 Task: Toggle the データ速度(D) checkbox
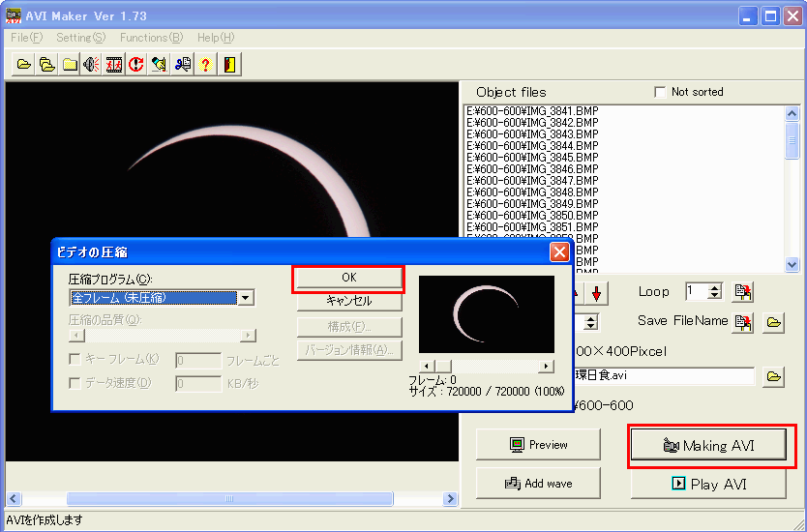coord(75,383)
